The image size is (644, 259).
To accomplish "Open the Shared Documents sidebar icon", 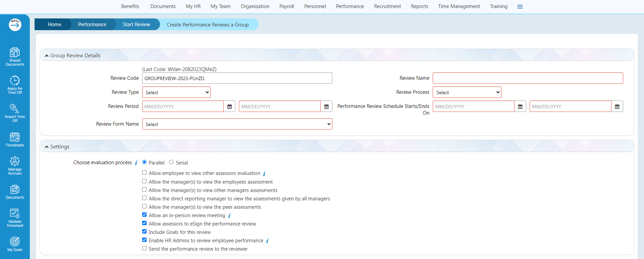I will pyautogui.click(x=15, y=53).
